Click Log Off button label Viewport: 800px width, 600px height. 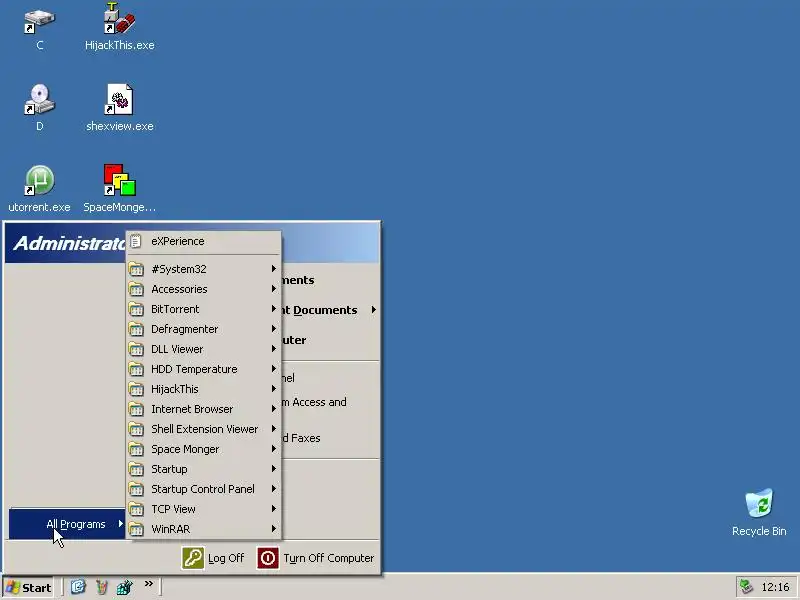coord(226,558)
